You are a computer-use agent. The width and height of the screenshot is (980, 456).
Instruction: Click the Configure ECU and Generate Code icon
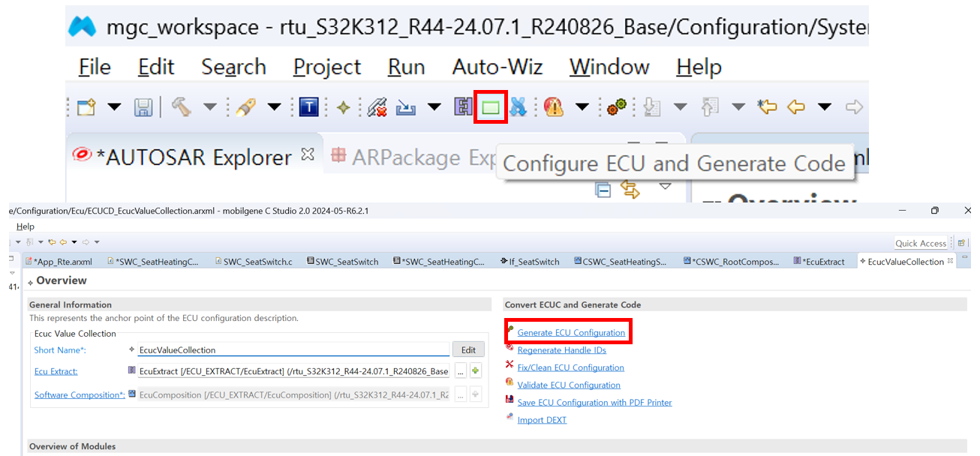(491, 107)
